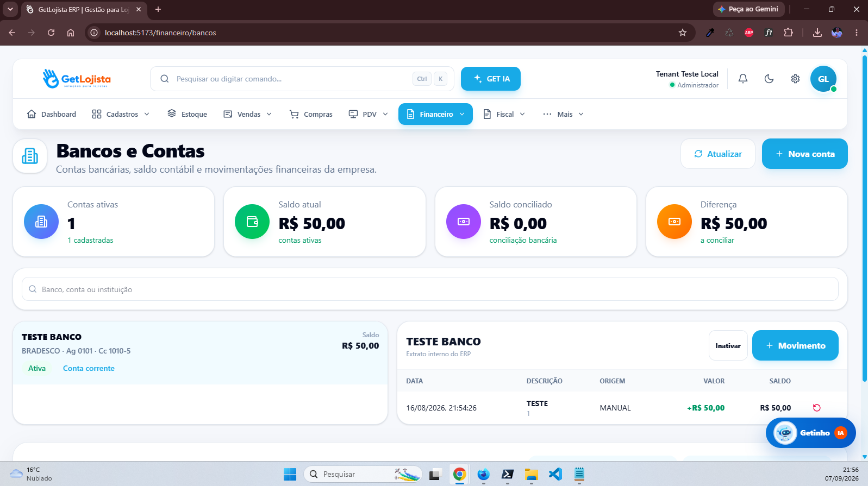Open the browser extensions puzzle icon
Screen dimensions: 868x486
point(788,33)
